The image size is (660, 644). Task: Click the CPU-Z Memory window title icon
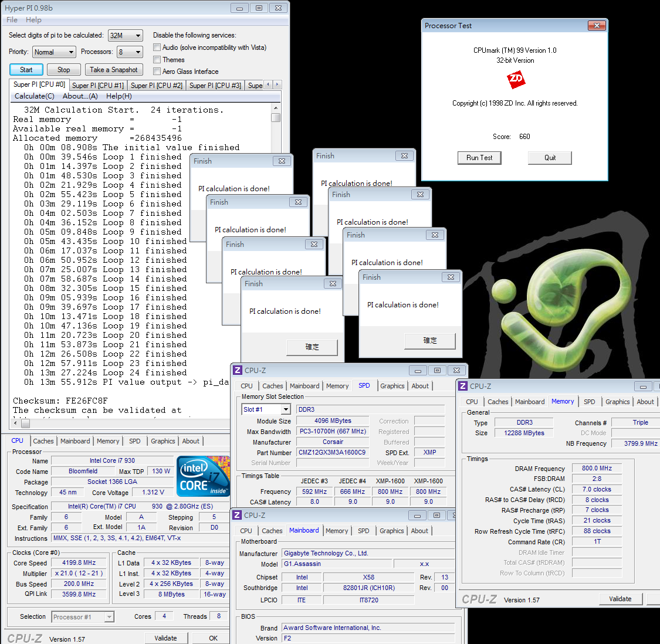pos(463,386)
